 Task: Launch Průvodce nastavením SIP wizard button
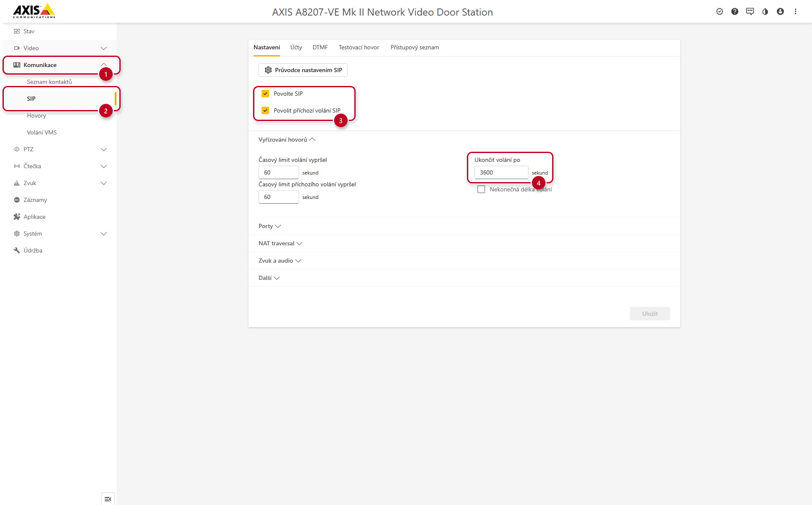pos(303,70)
